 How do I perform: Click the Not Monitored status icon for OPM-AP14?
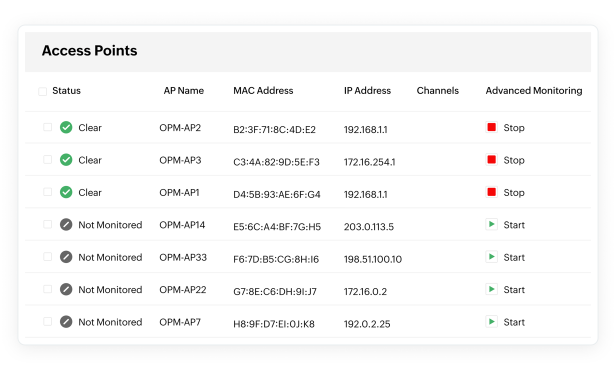pos(66,225)
